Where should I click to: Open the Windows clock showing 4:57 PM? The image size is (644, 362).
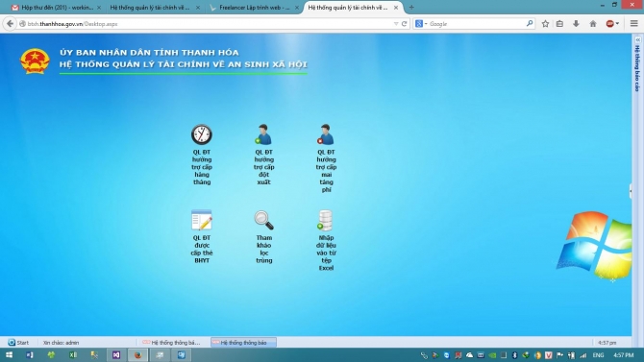pyautogui.click(x=623, y=355)
